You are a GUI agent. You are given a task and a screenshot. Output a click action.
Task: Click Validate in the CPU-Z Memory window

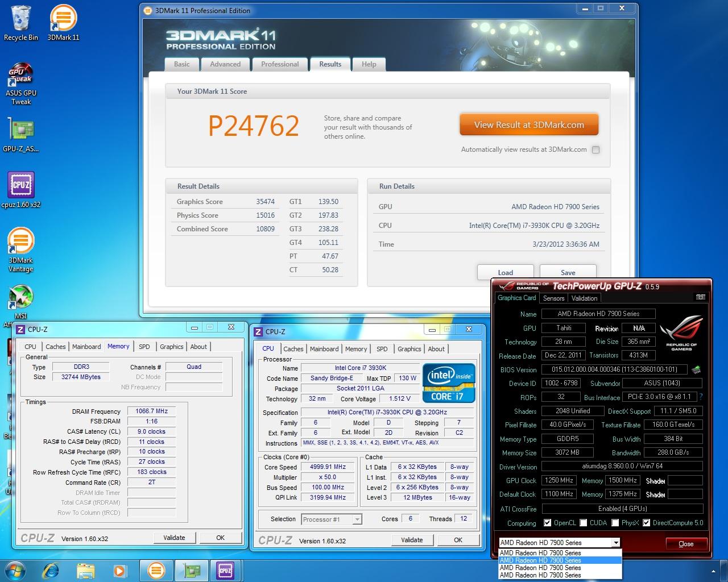[175, 538]
